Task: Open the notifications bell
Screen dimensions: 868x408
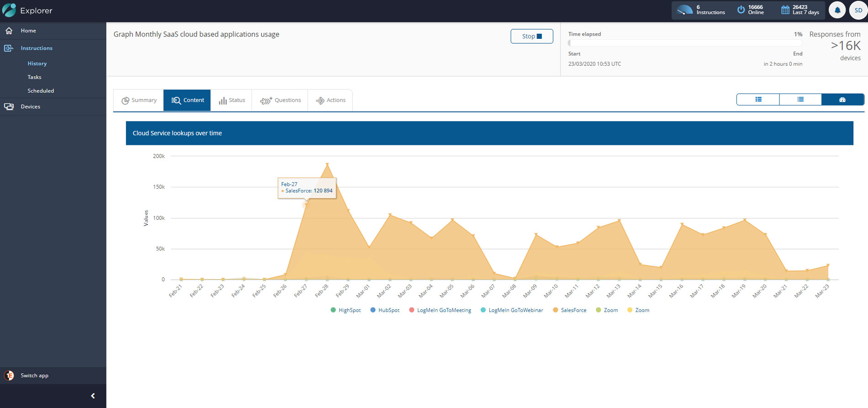Action: (837, 10)
